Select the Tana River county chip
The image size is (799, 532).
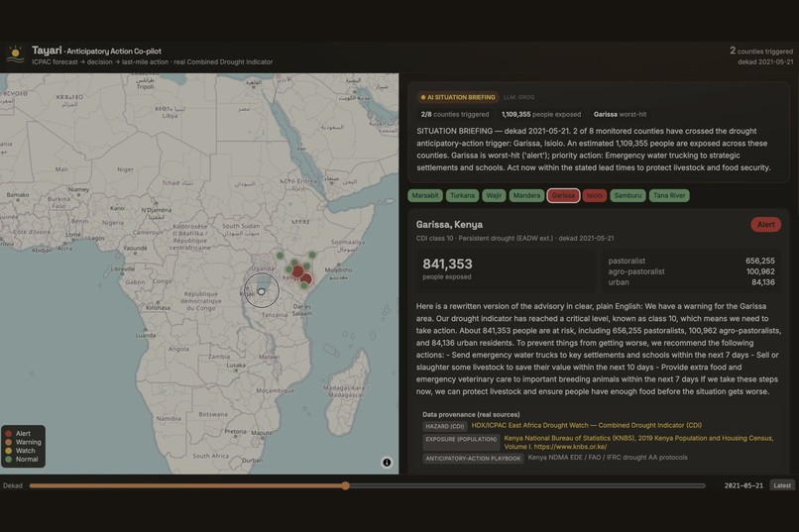[x=669, y=195]
